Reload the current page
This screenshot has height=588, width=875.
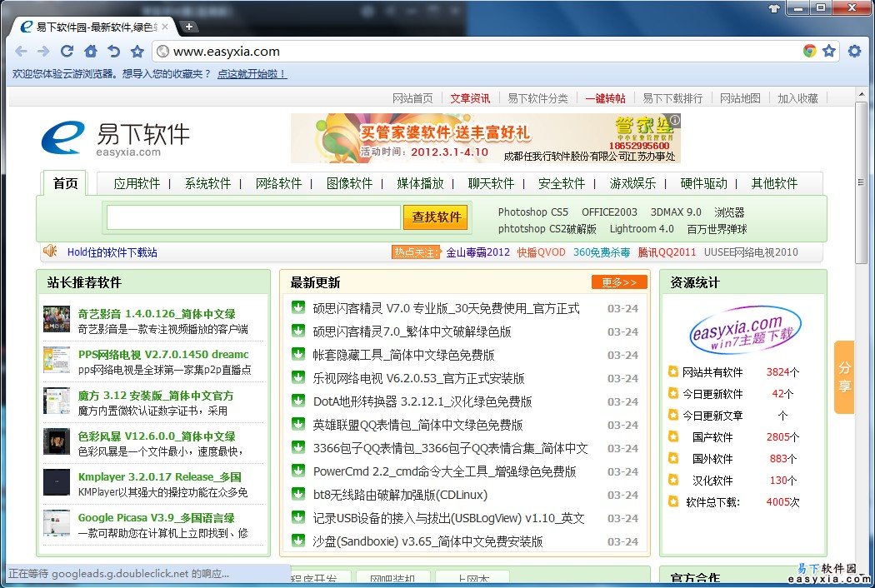point(67,52)
